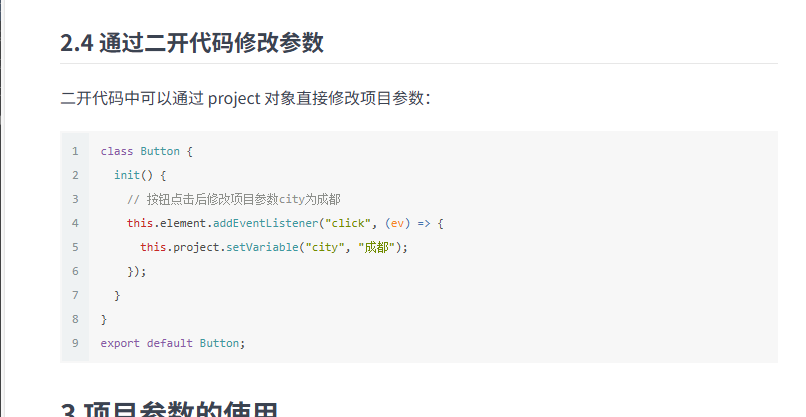Click line number 8 in code gutter

coord(75,319)
